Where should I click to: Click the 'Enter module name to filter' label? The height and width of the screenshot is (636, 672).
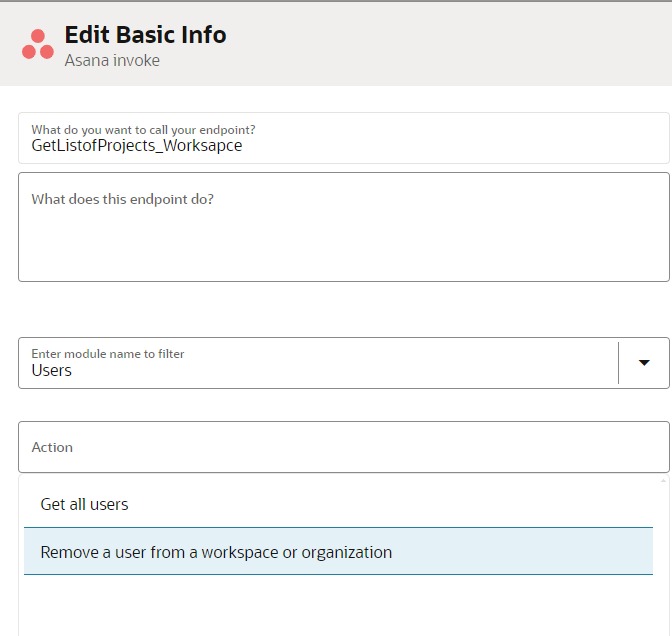pos(108,353)
